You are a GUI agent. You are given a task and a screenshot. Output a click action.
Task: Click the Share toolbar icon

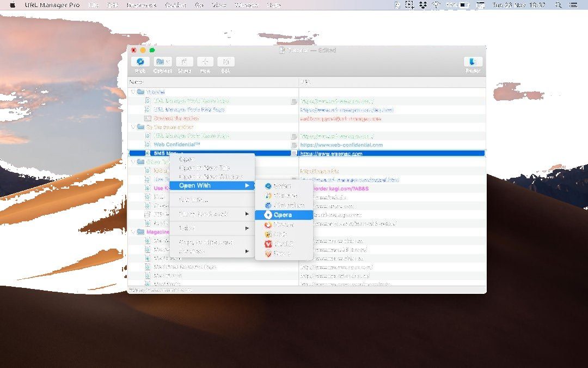coord(185,62)
